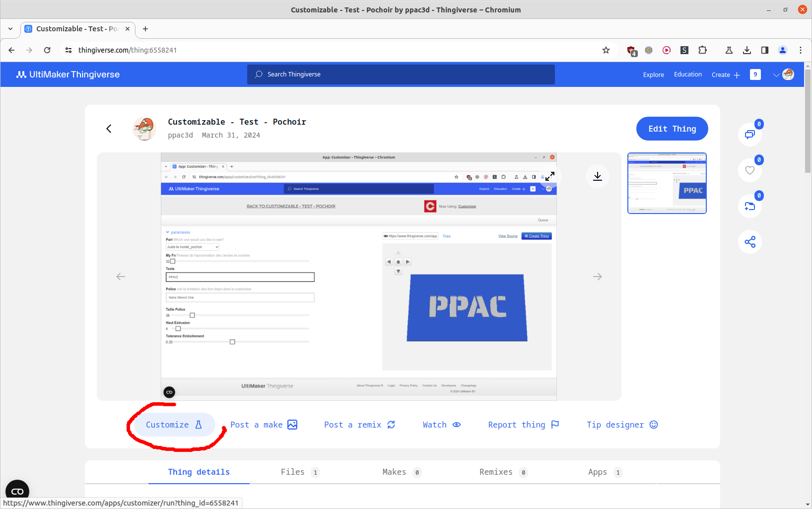
Task: Select the PPAC preview thumbnail
Action: [x=667, y=183]
